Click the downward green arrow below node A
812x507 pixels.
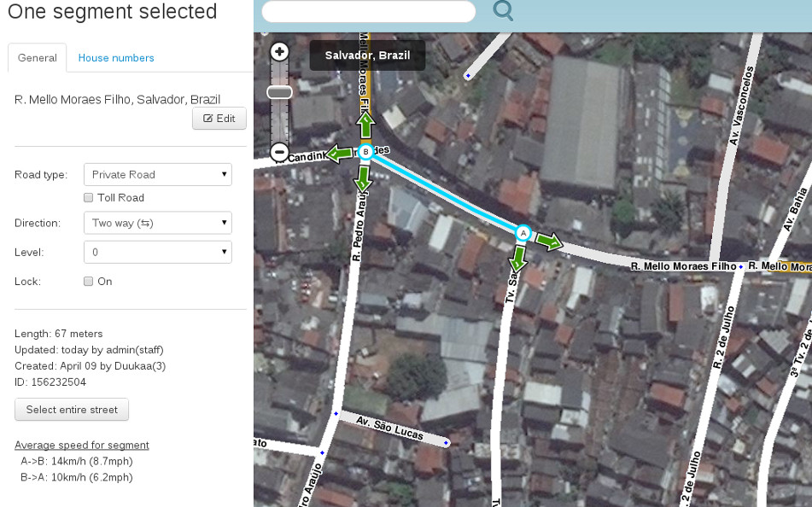[x=517, y=256]
